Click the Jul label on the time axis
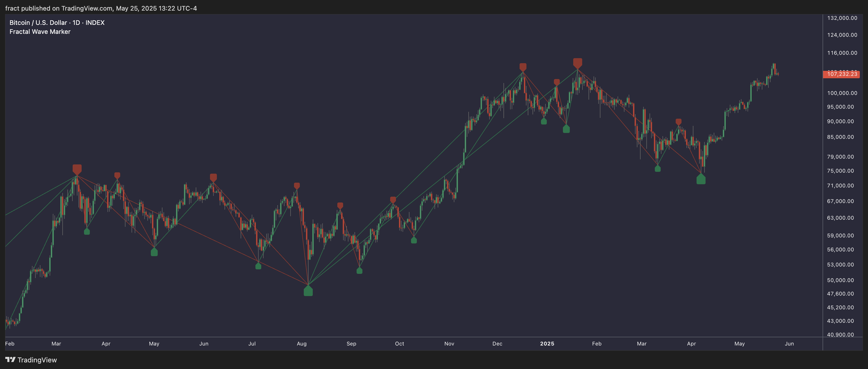The width and height of the screenshot is (868, 369). [x=252, y=344]
